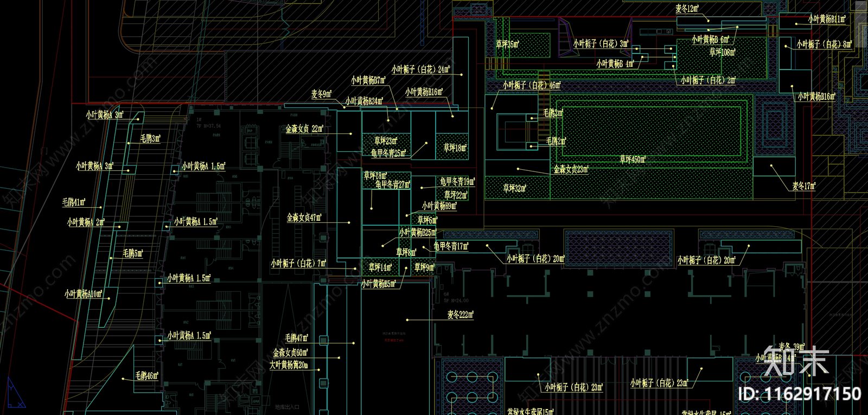Click the 毛鹃46㎡ annotation

(x=146, y=376)
